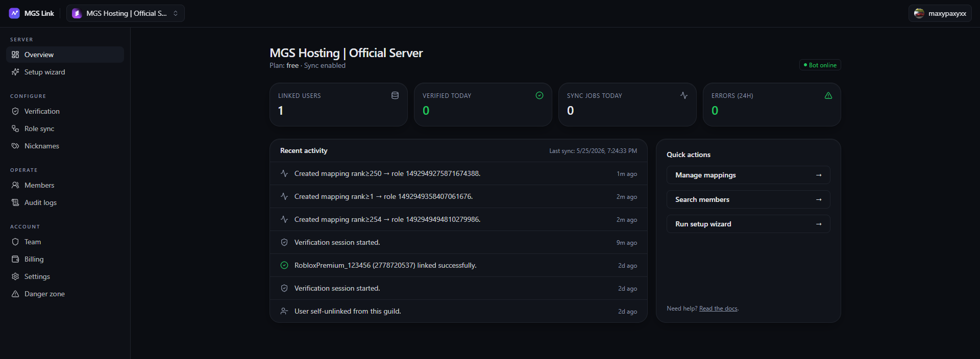Click the rank≥250 mapping activity entry

pyautogui.click(x=458, y=173)
